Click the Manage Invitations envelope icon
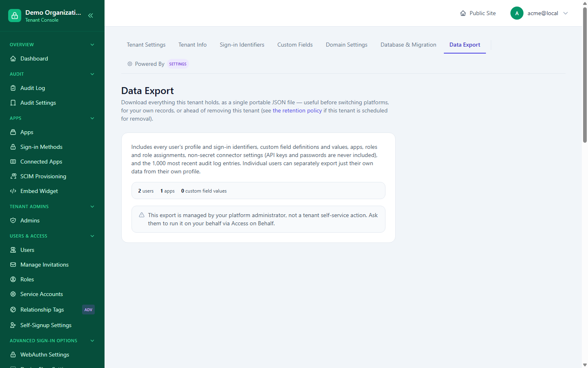The image size is (588, 368). click(x=13, y=265)
